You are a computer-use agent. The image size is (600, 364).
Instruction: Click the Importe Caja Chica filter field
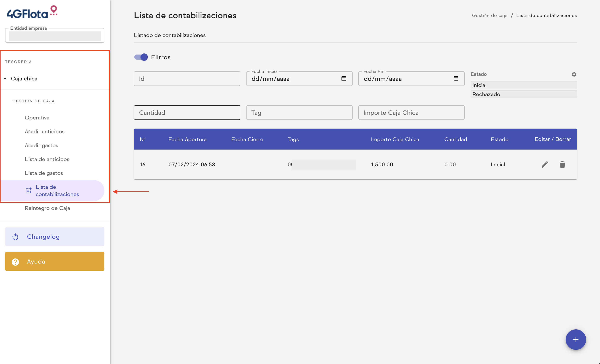click(411, 112)
